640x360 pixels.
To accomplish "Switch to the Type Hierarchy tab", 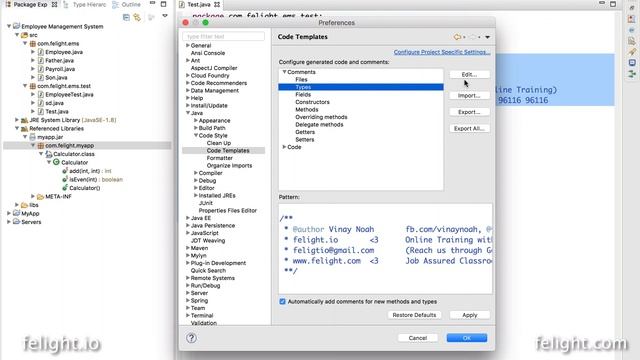I will click(x=85, y=4).
